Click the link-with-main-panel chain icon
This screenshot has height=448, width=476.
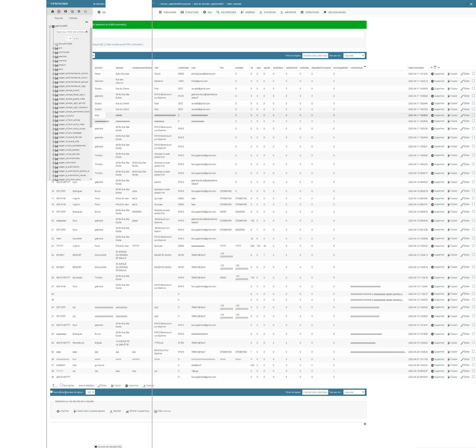[87, 22]
